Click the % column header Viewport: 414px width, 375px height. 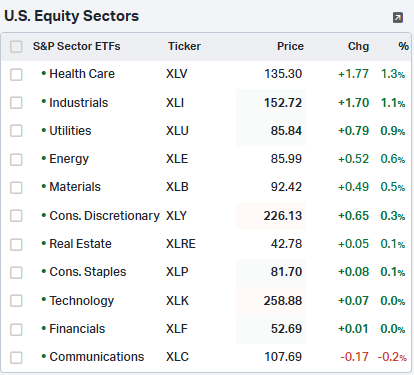point(403,46)
